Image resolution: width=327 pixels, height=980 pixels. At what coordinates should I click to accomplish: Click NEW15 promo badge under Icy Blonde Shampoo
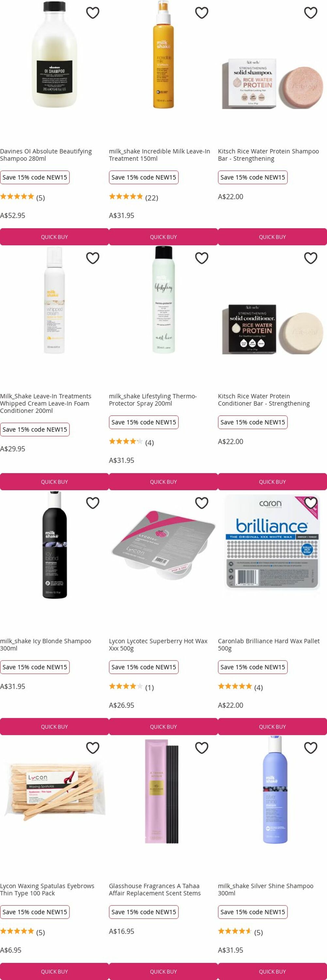35,667
